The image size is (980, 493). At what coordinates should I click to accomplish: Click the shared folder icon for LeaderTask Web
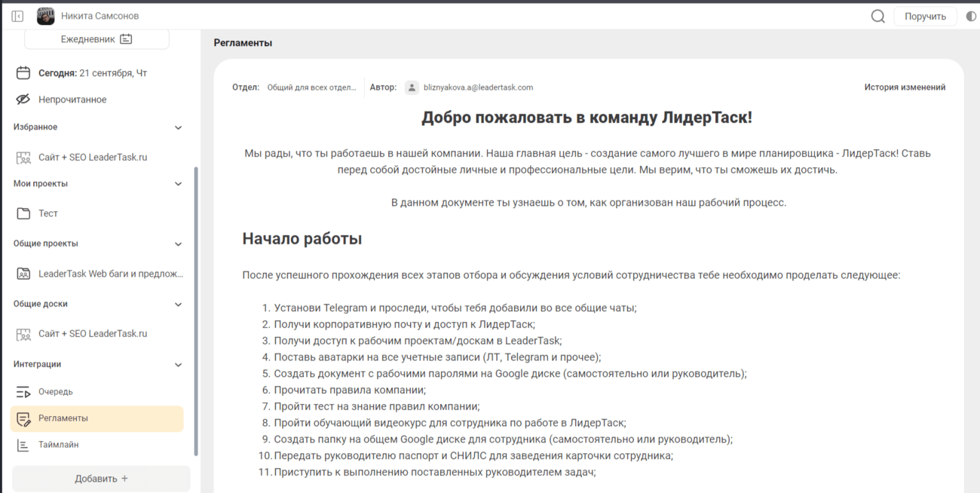pyautogui.click(x=23, y=274)
